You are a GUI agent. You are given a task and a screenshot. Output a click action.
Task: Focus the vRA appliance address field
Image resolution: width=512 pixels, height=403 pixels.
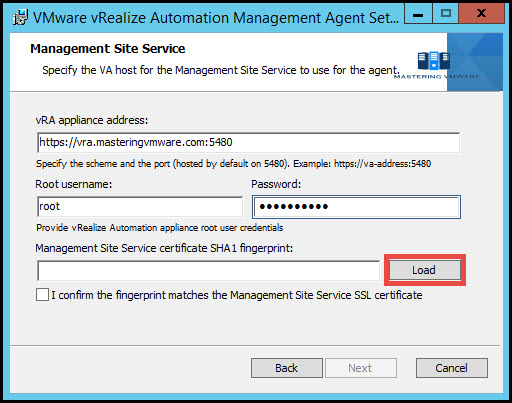point(249,143)
